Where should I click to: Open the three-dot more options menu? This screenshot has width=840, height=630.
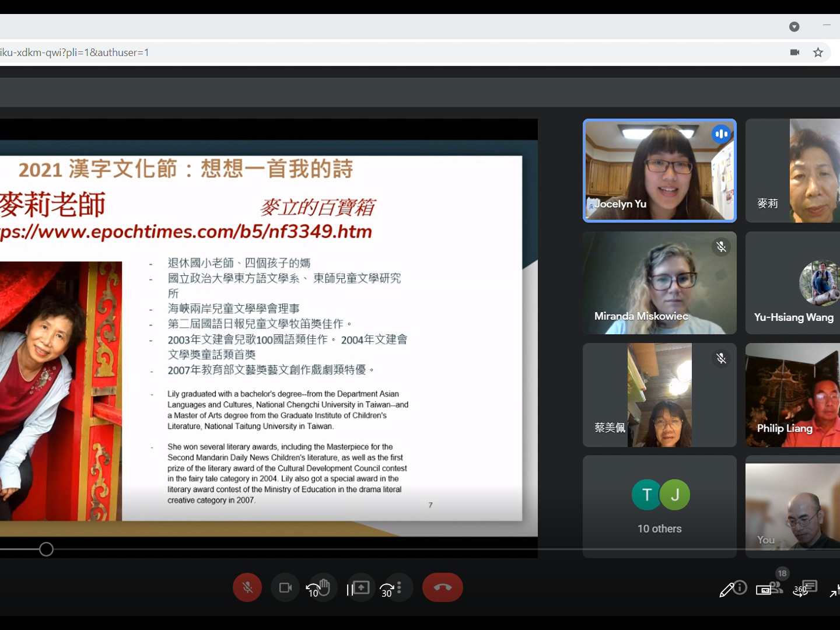pos(399,587)
